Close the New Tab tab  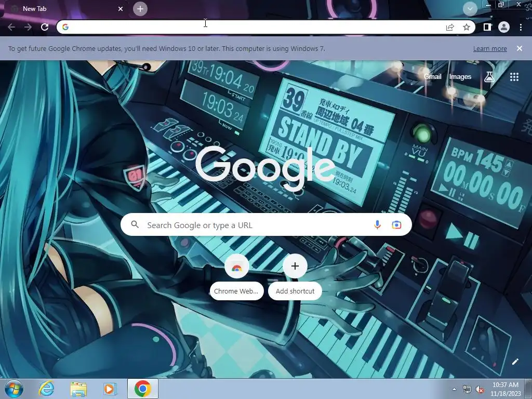pyautogui.click(x=121, y=9)
